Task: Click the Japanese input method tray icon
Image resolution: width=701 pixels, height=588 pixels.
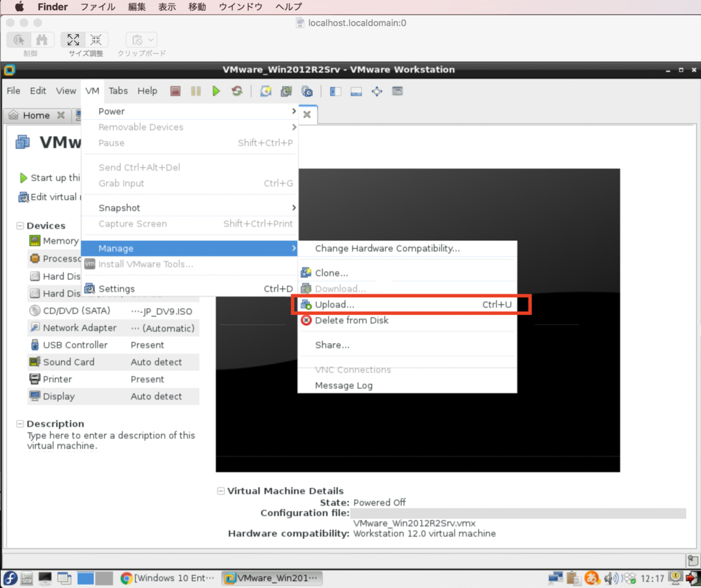Action: (x=592, y=578)
